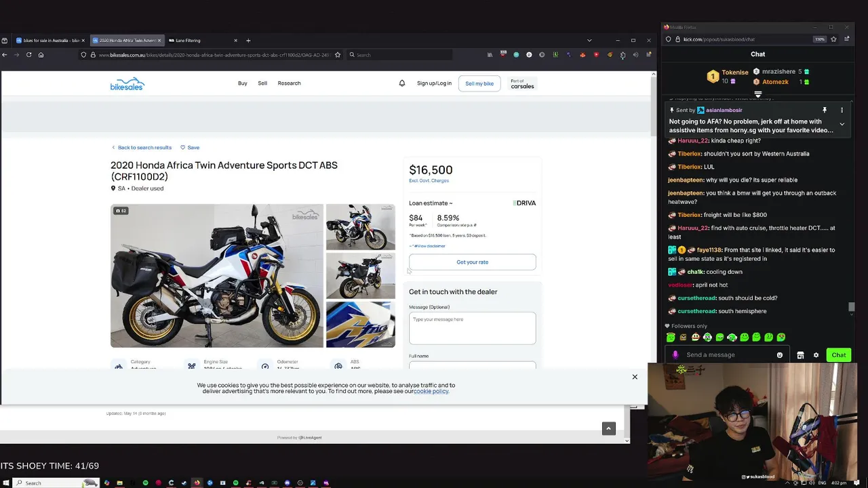Open the ENG language indicator in the tray

click(823, 483)
